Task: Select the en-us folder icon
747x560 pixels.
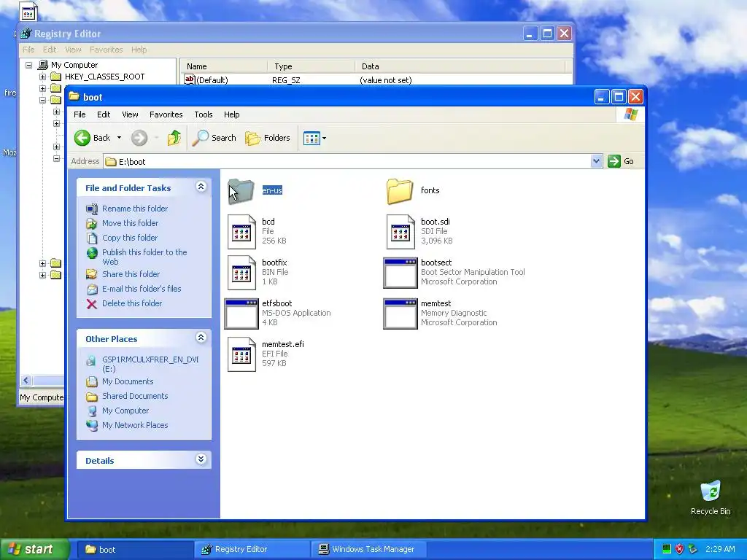Action: [241, 192]
